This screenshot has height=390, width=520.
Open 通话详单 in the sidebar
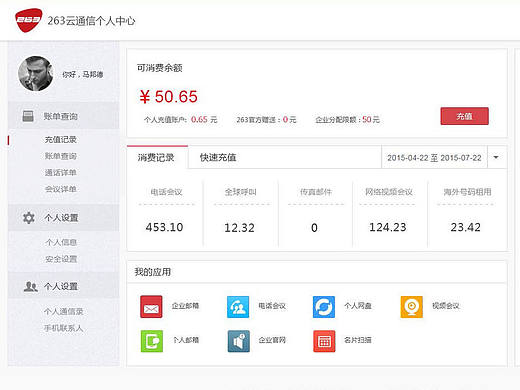click(61, 172)
